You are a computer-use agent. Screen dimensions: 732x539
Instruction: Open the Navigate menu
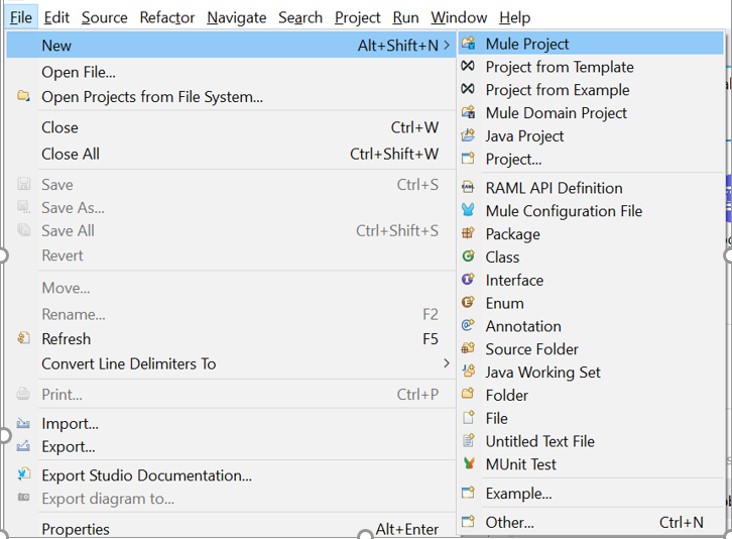236,17
